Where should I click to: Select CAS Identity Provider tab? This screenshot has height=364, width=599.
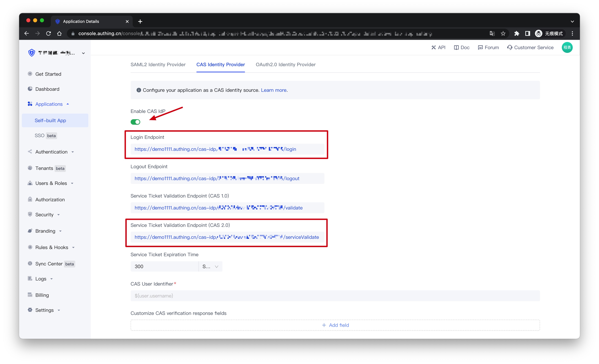click(221, 64)
